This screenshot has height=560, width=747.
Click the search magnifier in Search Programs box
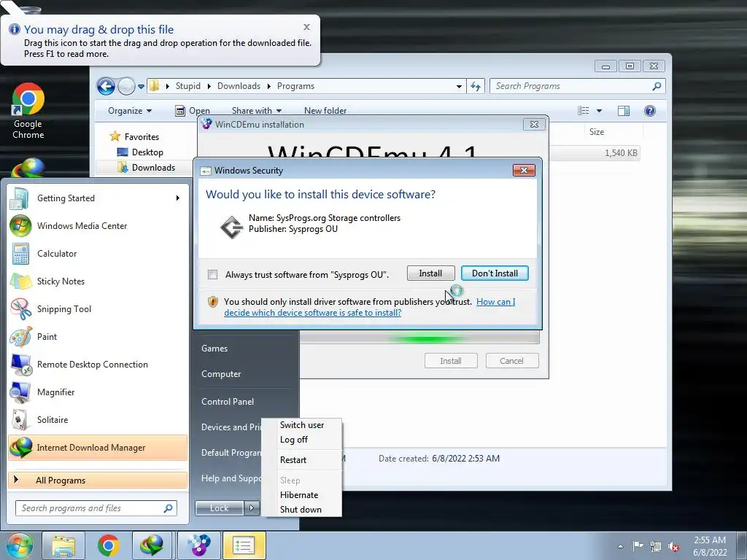tap(657, 86)
